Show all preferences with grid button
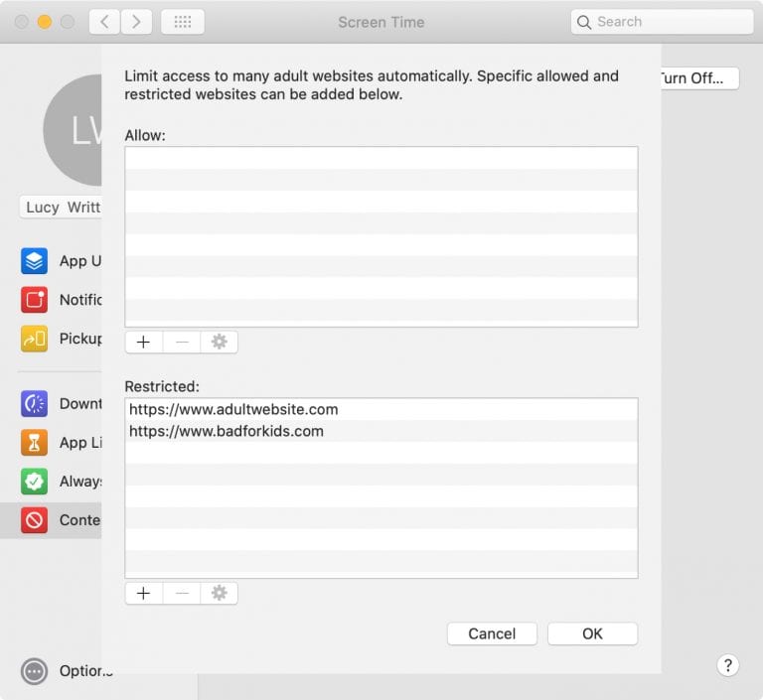The image size is (763, 700). (x=182, y=22)
